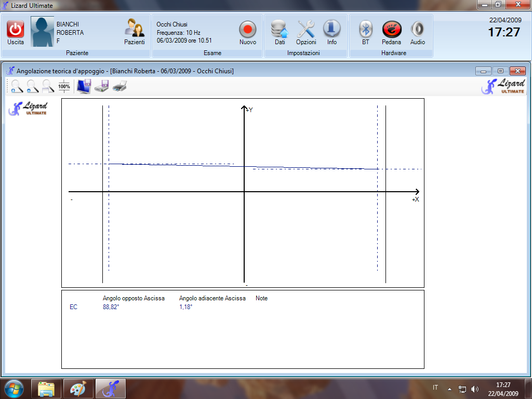Click the monitor with floppy disk icon
This screenshot has width=532, height=399.
[x=84, y=86]
